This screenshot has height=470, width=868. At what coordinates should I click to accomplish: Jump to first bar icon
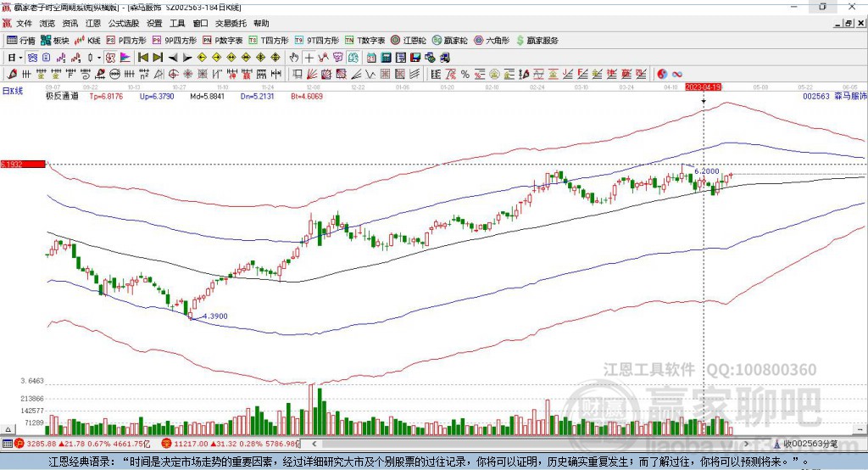point(143,58)
